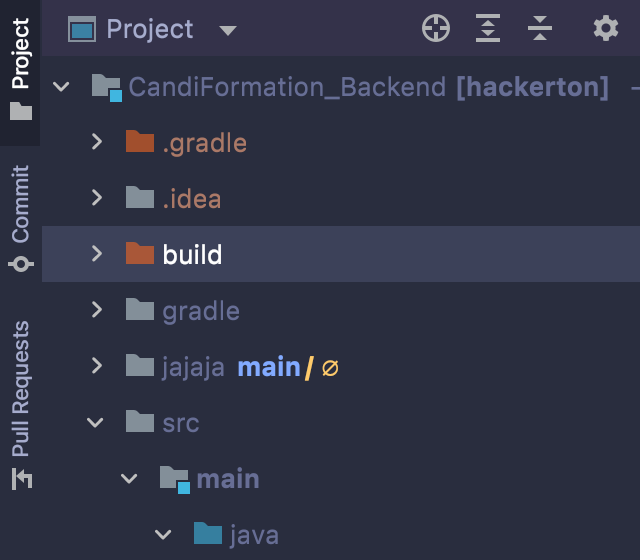Click the Select Opened File crosshair icon

(x=436, y=28)
